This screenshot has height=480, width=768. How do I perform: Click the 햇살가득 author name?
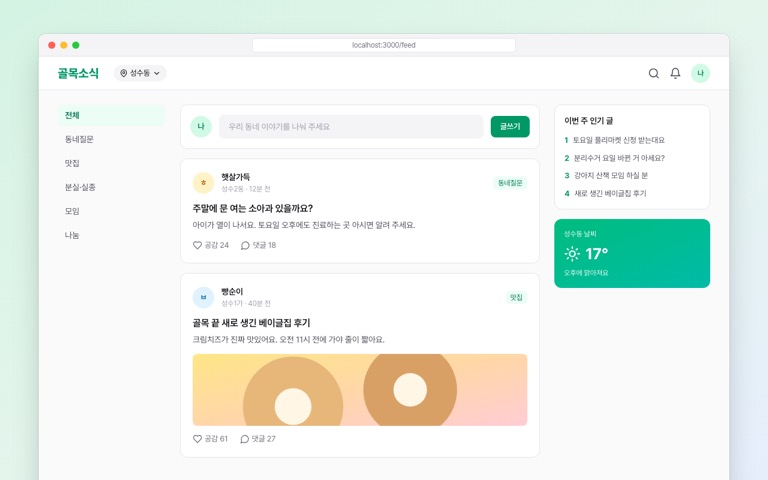[236, 177]
